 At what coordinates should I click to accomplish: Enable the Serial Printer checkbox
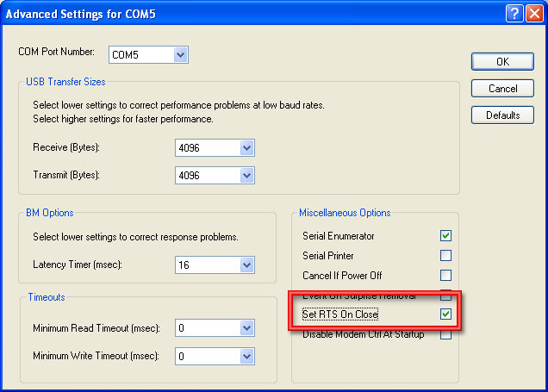(445, 255)
